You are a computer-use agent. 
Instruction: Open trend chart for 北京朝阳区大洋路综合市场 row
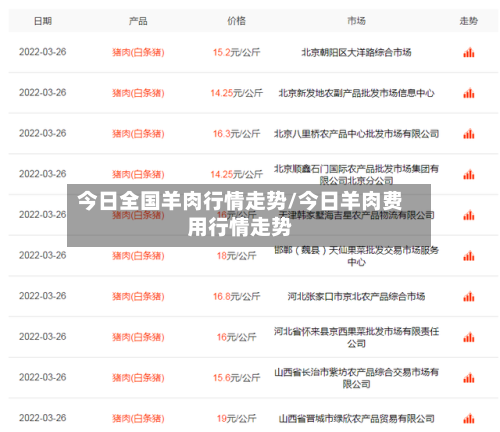(x=468, y=53)
